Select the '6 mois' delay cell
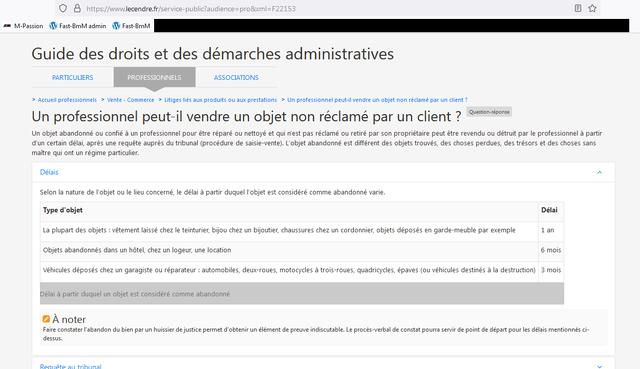The width and height of the screenshot is (640, 369). (x=551, y=250)
